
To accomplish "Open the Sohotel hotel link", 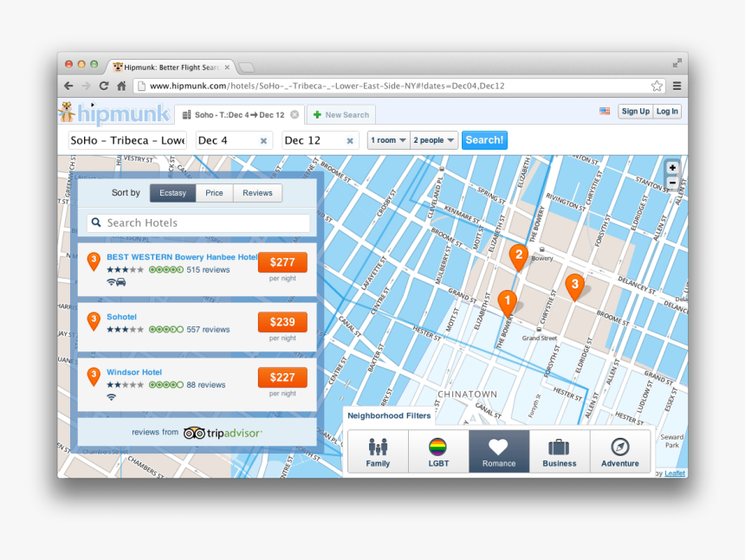I will [121, 317].
